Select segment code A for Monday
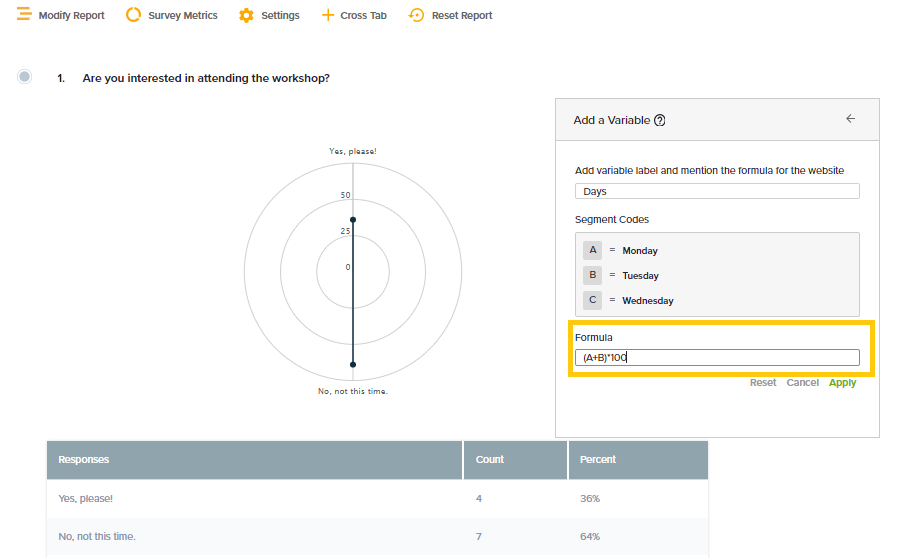The image size is (898, 558). click(x=593, y=250)
